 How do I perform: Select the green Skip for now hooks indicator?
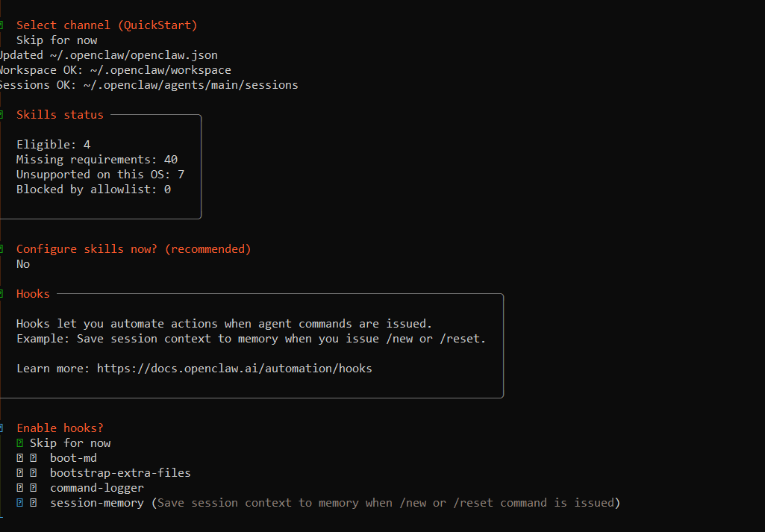(20, 443)
